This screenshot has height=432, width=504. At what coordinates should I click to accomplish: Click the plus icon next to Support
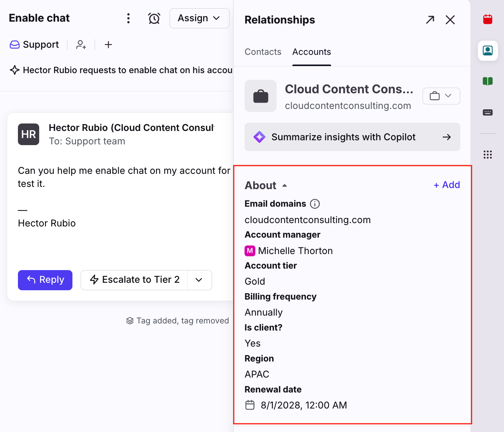point(108,45)
